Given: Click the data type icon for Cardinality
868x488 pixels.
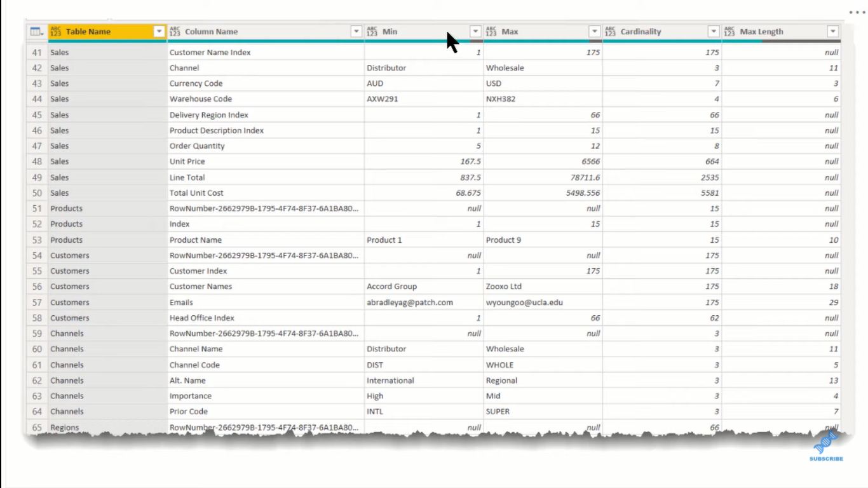Looking at the screenshot, I should 611,32.
